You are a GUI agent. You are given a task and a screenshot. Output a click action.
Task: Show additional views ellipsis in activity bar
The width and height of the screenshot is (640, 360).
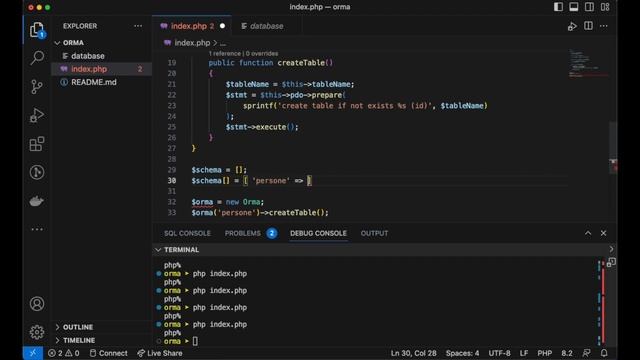pyautogui.click(x=37, y=229)
